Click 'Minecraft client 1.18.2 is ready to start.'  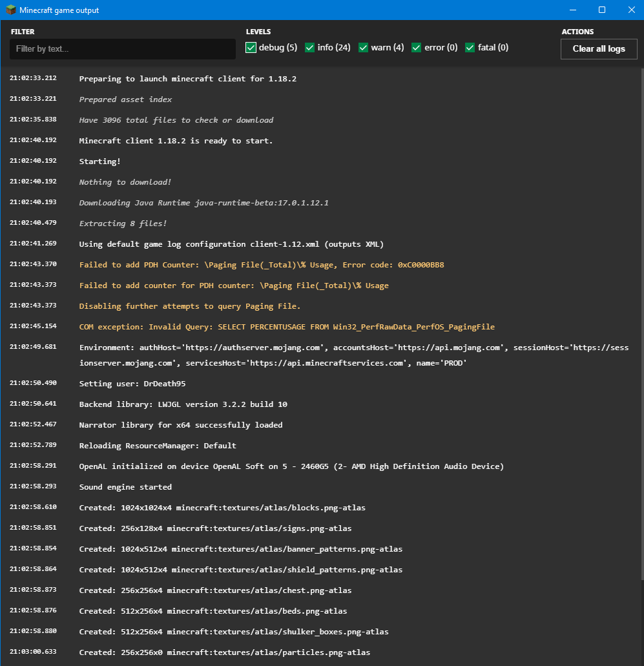click(176, 141)
